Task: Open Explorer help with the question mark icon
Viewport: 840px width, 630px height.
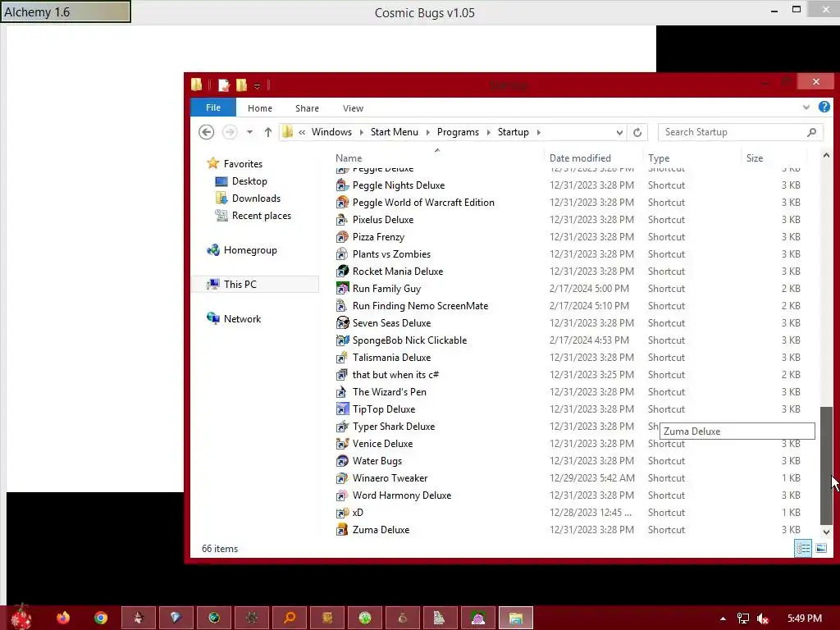Action: click(x=824, y=107)
